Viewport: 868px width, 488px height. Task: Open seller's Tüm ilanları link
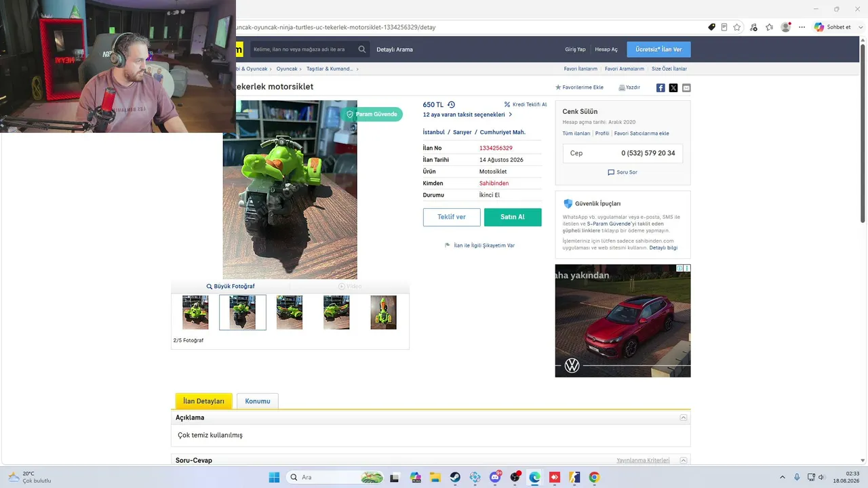tap(576, 134)
